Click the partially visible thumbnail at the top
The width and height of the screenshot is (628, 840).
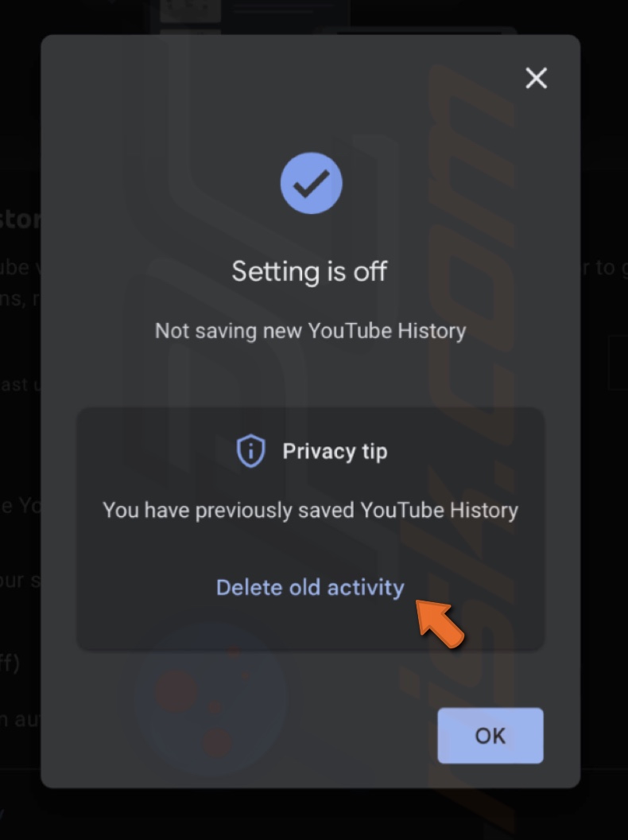(191, 11)
